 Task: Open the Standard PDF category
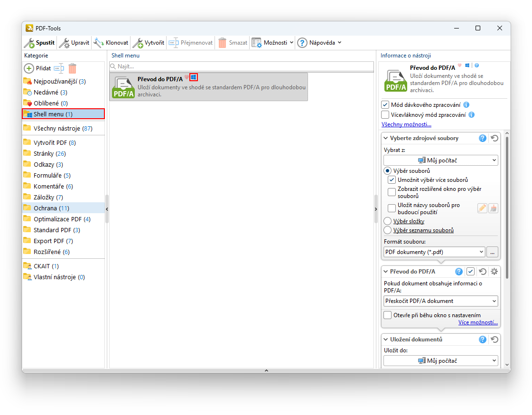[x=64, y=230]
